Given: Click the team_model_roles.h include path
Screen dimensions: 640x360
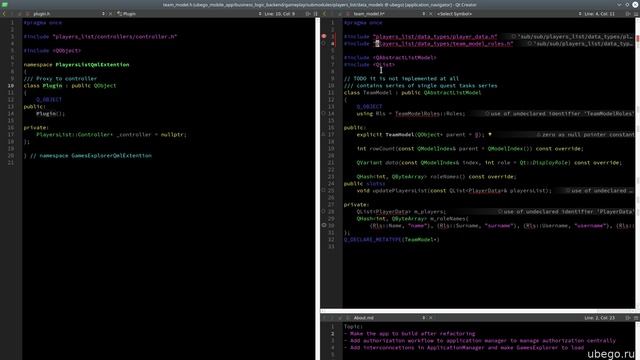Looking at the screenshot, I should [x=443, y=43].
